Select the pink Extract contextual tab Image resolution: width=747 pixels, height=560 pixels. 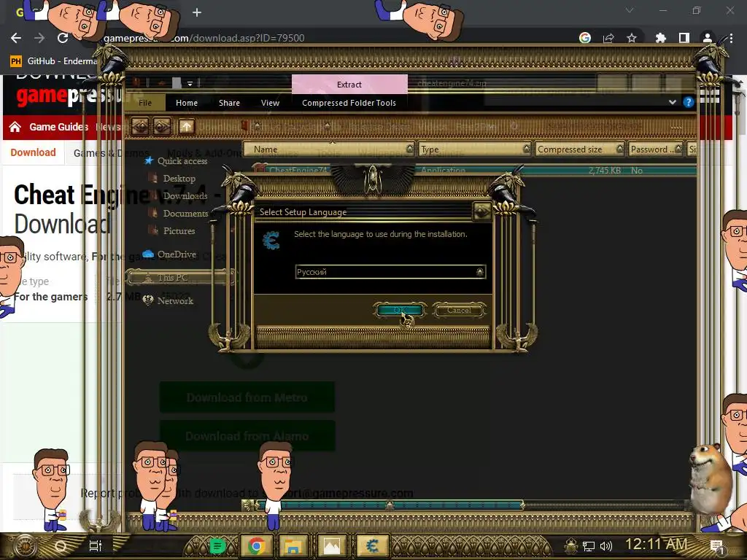(x=349, y=85)
